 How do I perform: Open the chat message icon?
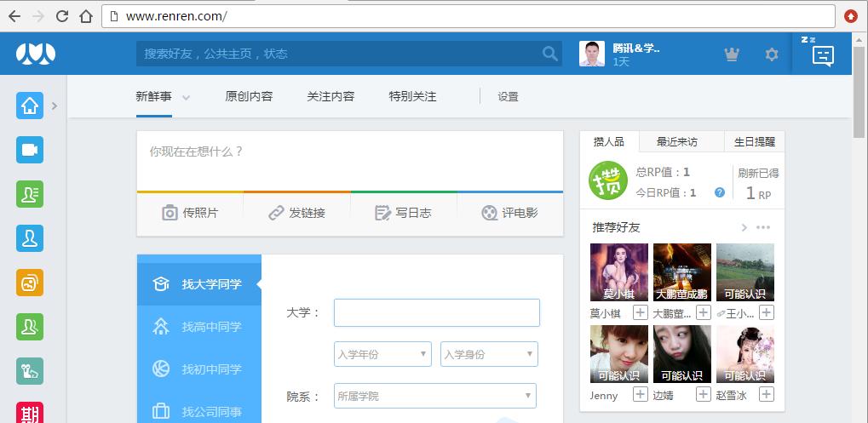(x=823, y=56)
